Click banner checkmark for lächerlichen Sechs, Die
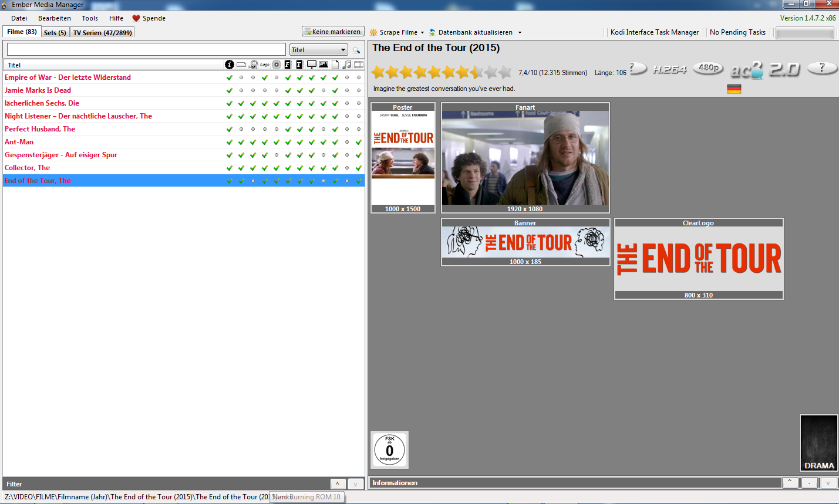Image resolution: width=839 pixels, height=504 pixels. tap(241, 103)
